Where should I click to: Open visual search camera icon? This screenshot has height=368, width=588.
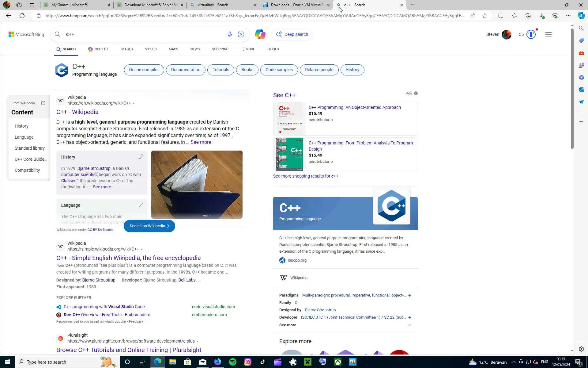(241, 34)
